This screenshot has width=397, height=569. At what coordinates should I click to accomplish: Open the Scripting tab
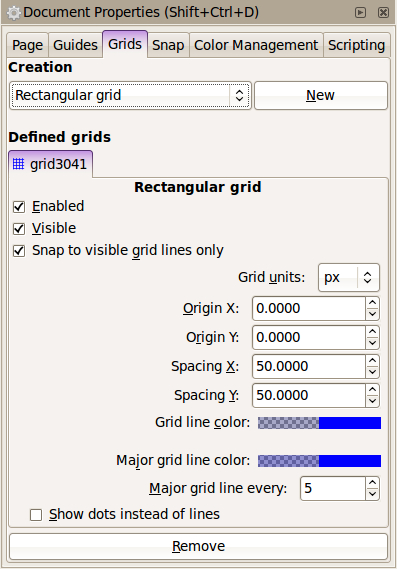click(356, 45)
